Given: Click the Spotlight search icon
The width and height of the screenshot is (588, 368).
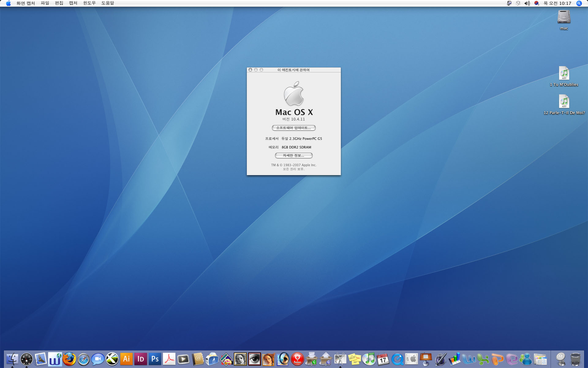Looking at the screenshot, I should [x=579, y=3].
